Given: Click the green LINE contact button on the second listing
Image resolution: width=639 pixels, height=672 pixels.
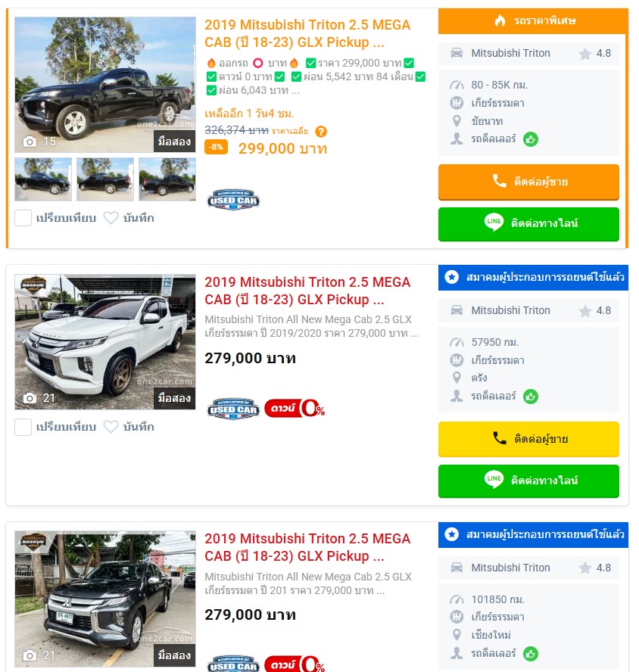Looking at the screenshot, I should [528, 481].
